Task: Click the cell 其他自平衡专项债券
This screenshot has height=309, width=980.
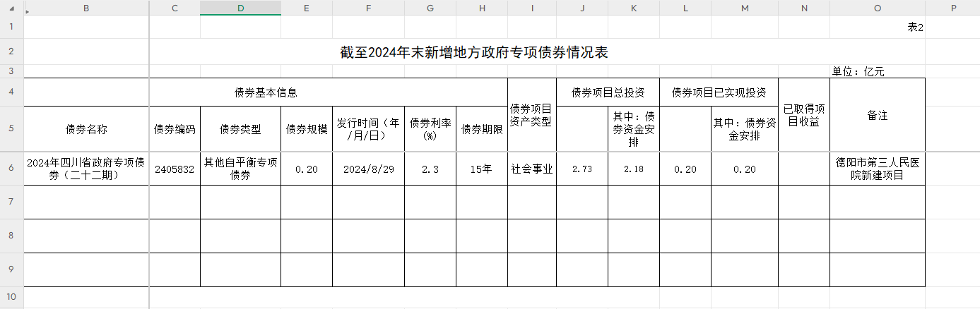Action: point(240,168)
